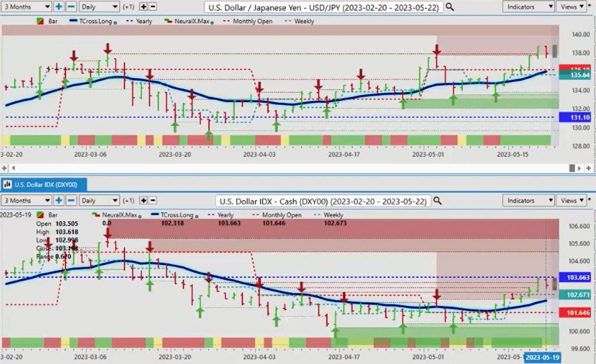596x364 pixels.
Task: Open the Indicators dropdown in the bottom chart
Action: (528, 201)
